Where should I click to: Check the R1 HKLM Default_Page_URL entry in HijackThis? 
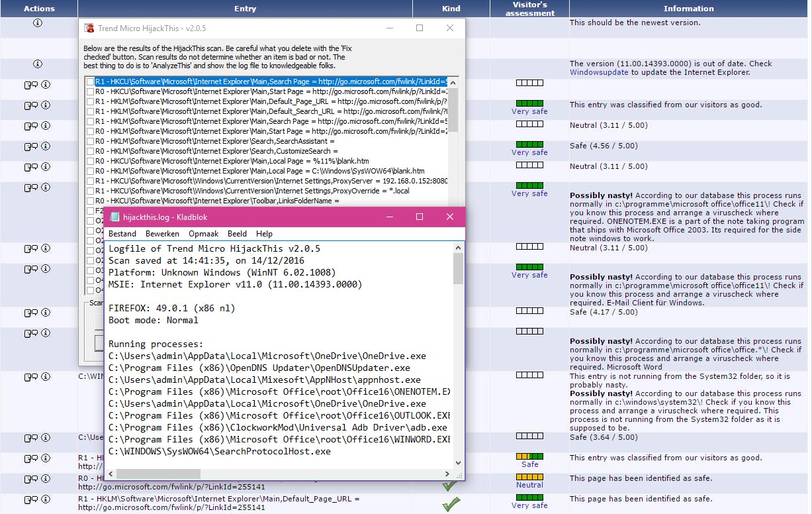coord(90,101)
